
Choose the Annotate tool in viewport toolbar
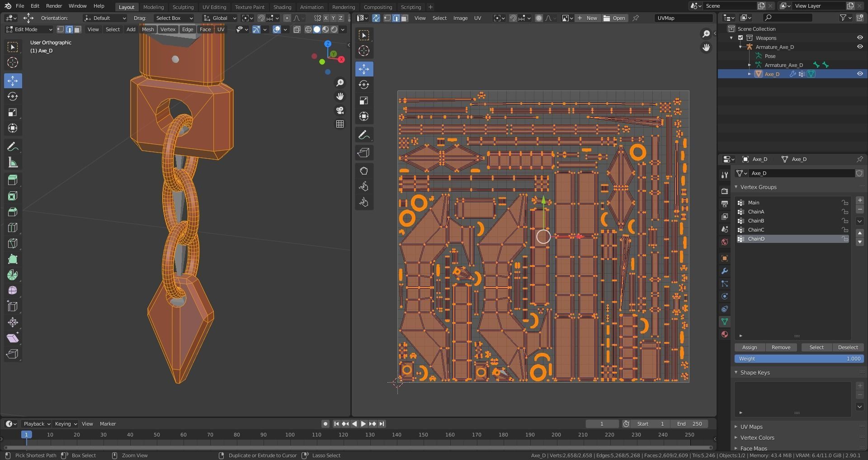[x=13, y=147]
